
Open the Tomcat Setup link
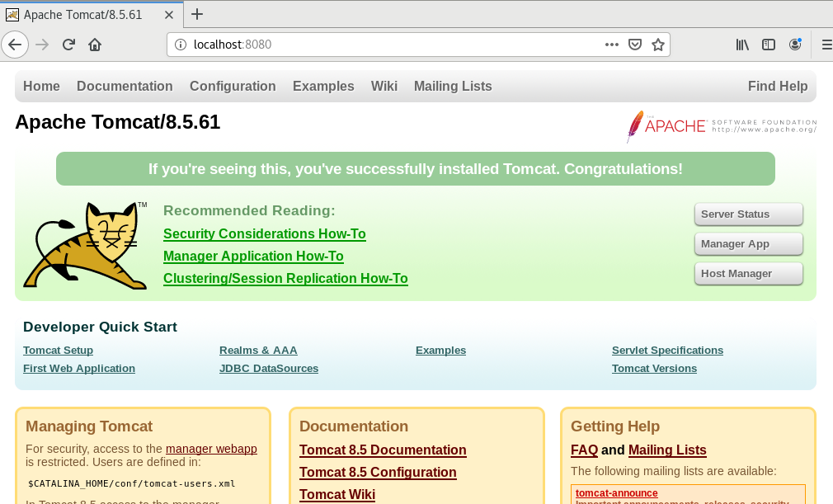pos(58,351)
